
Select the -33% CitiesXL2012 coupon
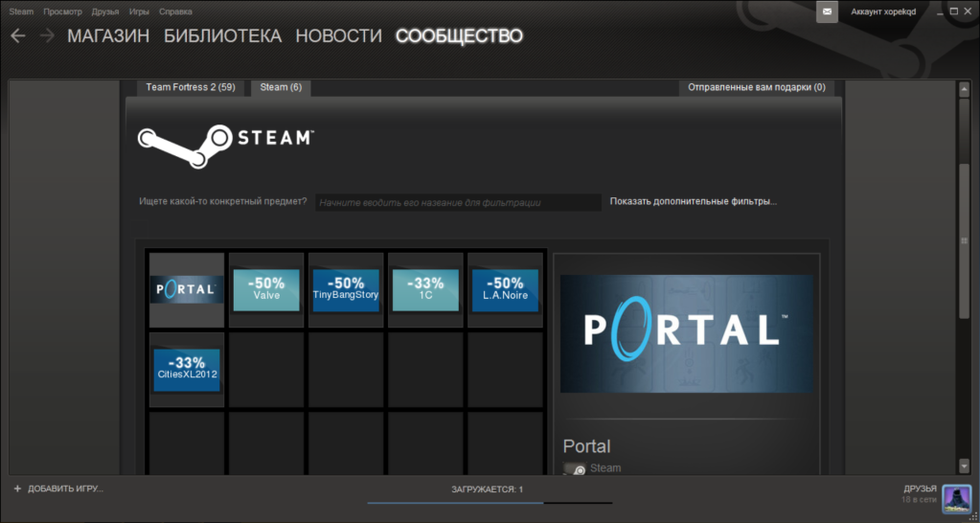point(187,369)
